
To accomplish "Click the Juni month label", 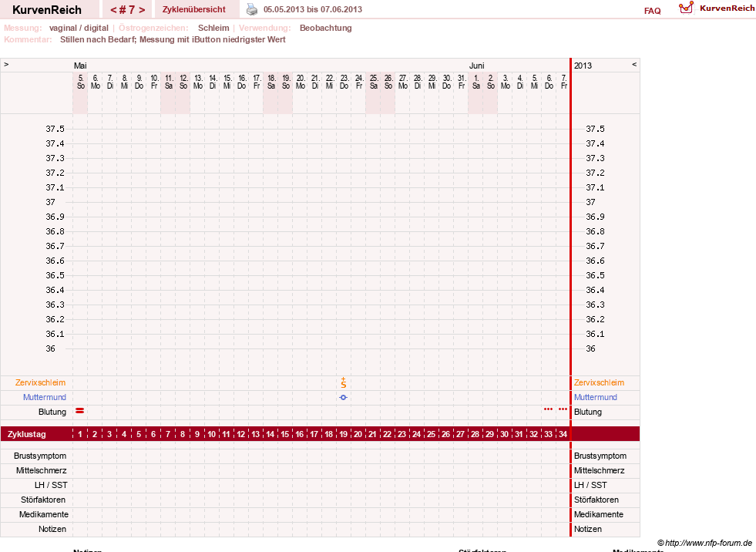I will coord(476,66).
